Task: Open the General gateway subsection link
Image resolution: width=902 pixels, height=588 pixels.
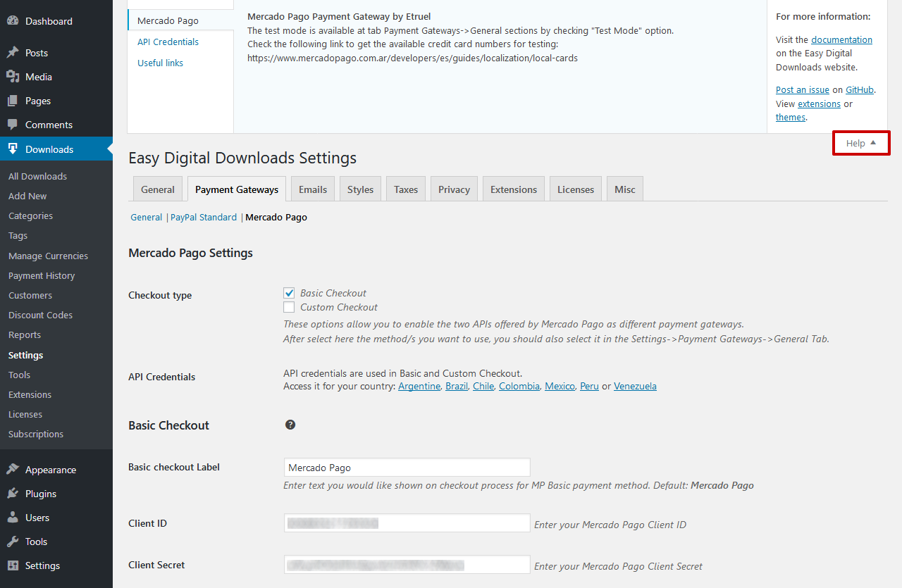Action: 146,218
